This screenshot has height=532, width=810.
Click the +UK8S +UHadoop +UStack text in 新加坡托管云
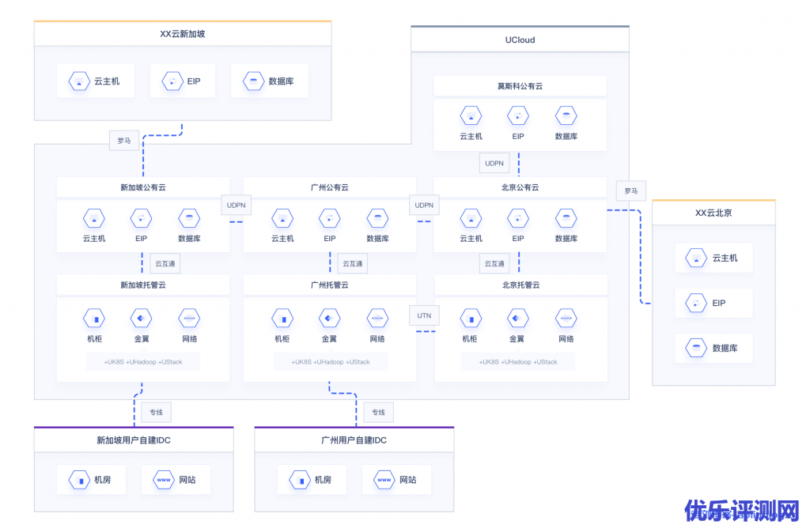[x=142, y=362]
